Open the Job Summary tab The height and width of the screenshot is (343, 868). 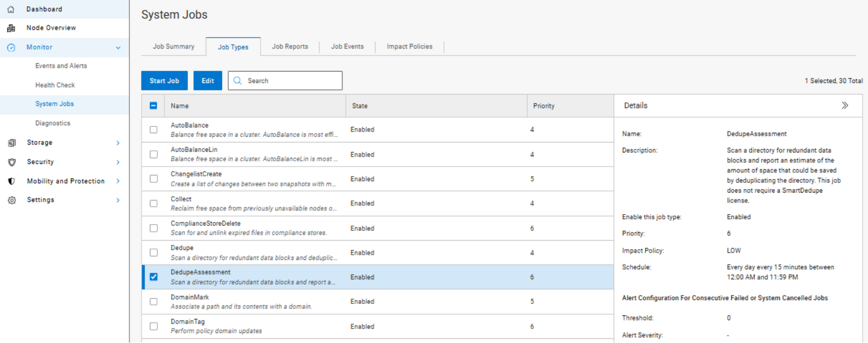pos(173,46)
